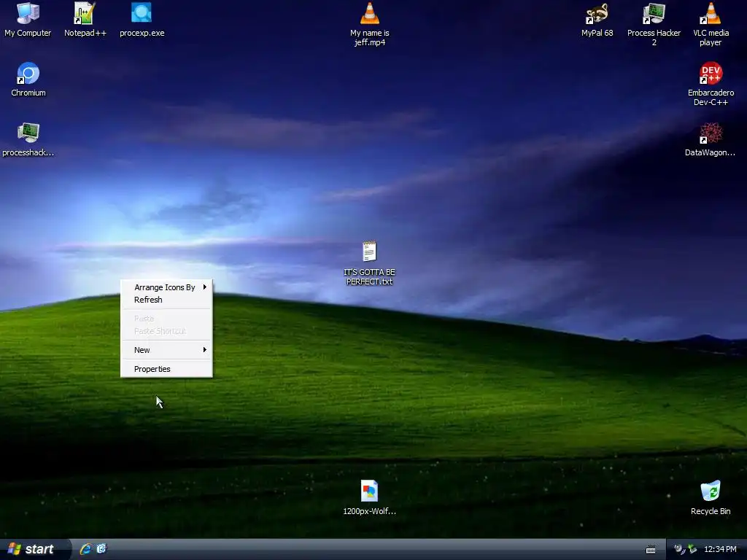
Task: Open the New submenu
Action: click(166, 350)
